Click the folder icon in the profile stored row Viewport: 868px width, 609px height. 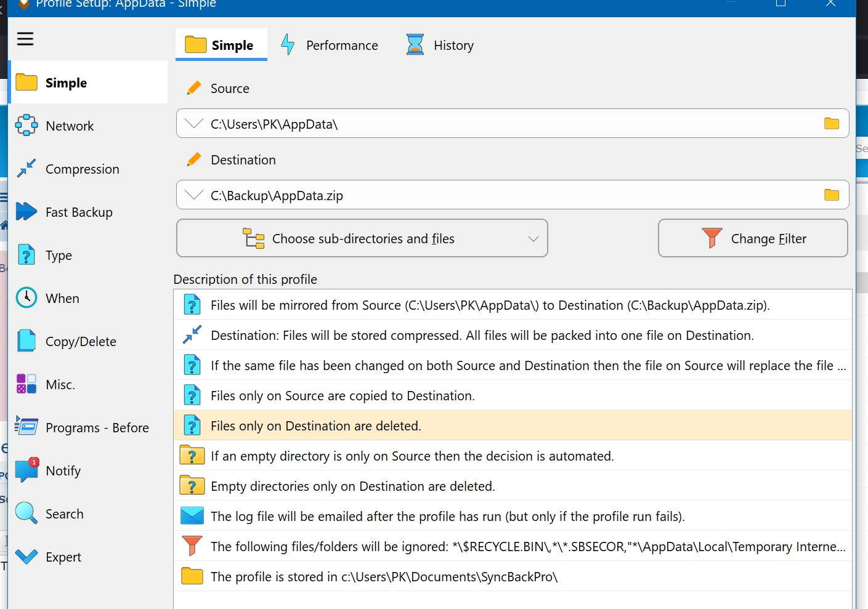192,576
